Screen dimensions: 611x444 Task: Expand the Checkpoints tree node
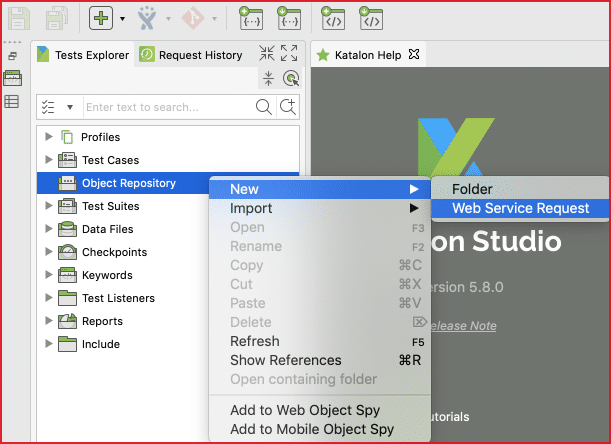[x=48, y=251]
